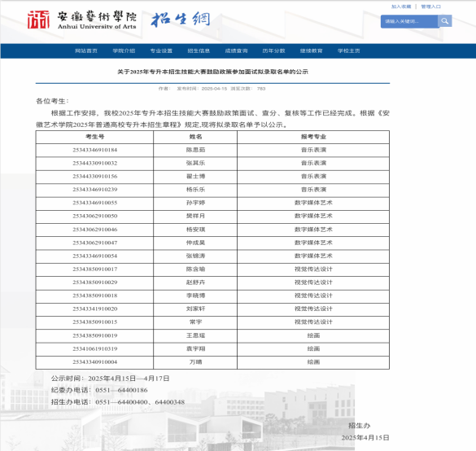Click the search magnifier icon
476x451 pixels.
445,21
